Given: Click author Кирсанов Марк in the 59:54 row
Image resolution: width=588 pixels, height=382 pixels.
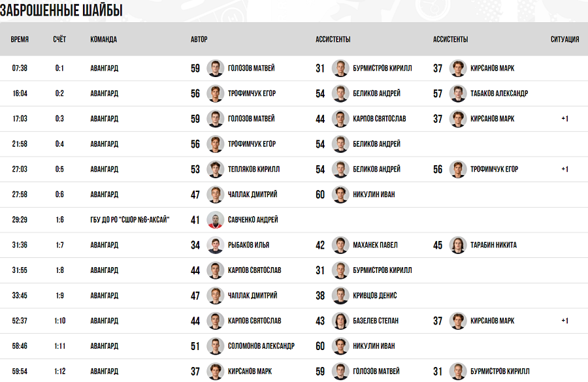Looking at the screenshot, I should coord(250,372).
